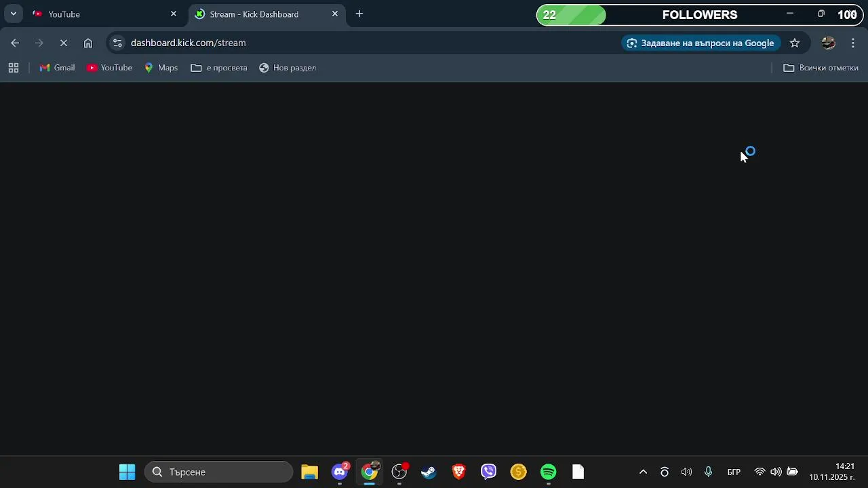Expand the Всички отметки folder
This screenshot has width=868, height=488.
click(821, 68)
